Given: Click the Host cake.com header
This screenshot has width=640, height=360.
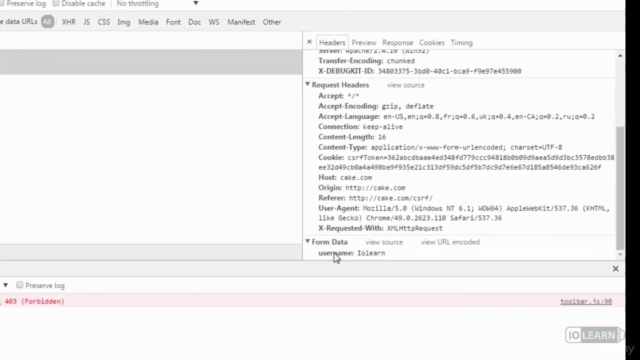Looking at the screenshot, I should (x=345, y=178).
